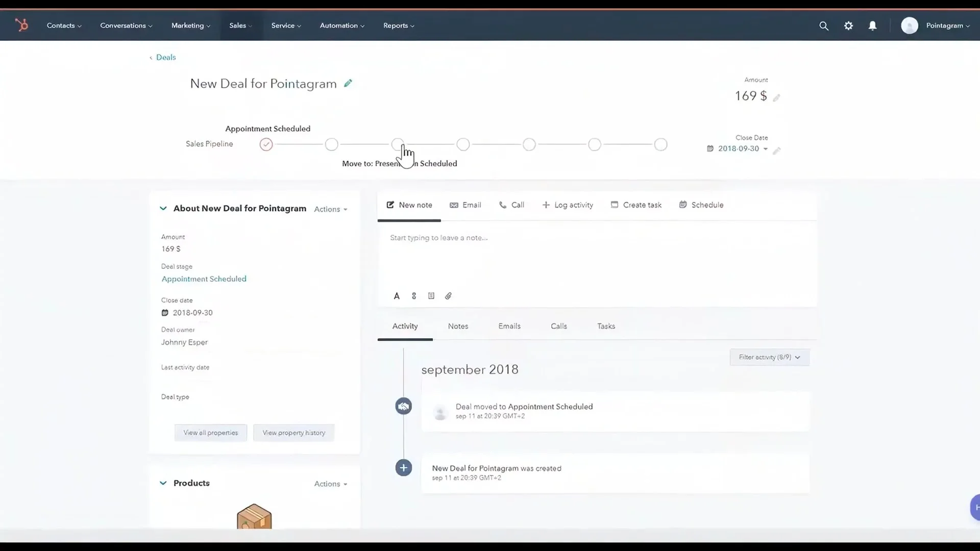
Task: Click calendar icon beside header close date
Action: (710, 148)
